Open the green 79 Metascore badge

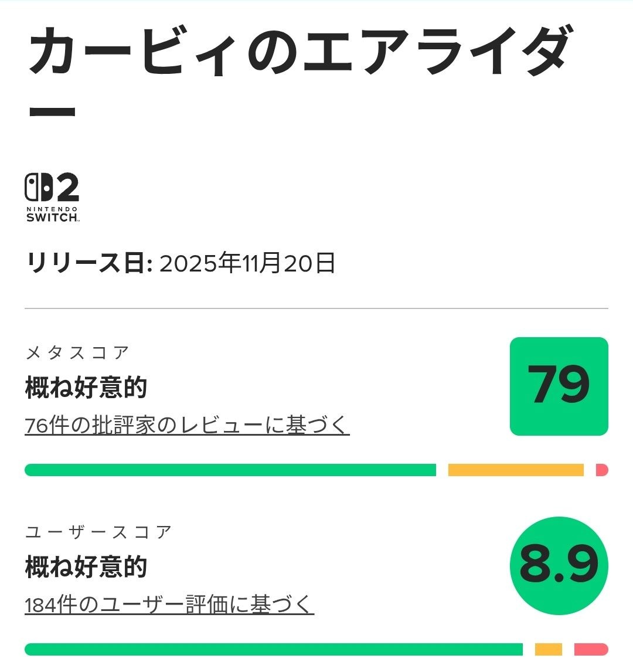point(559,386)
